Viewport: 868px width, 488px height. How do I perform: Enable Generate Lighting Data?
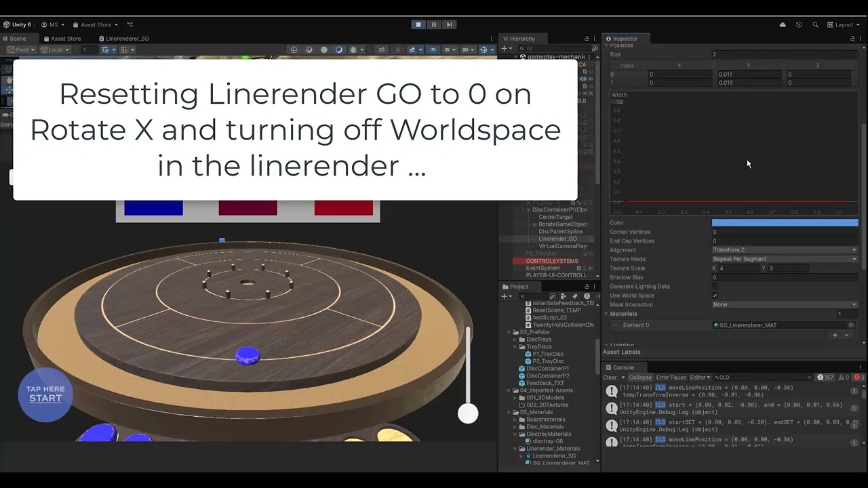714,286
